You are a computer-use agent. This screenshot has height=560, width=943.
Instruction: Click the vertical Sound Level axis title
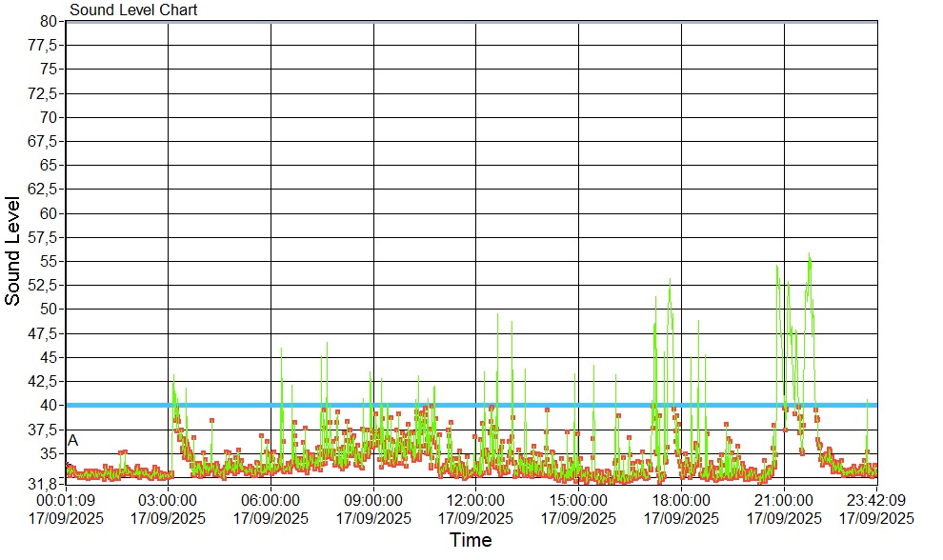click(13, 251)
